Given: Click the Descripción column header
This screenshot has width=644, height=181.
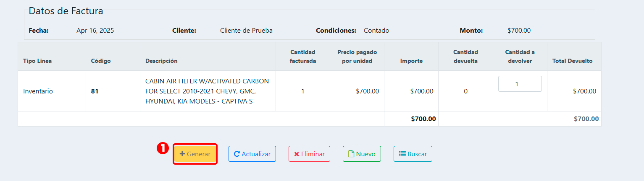Looking at the screenshot, I should coord(161,61).
